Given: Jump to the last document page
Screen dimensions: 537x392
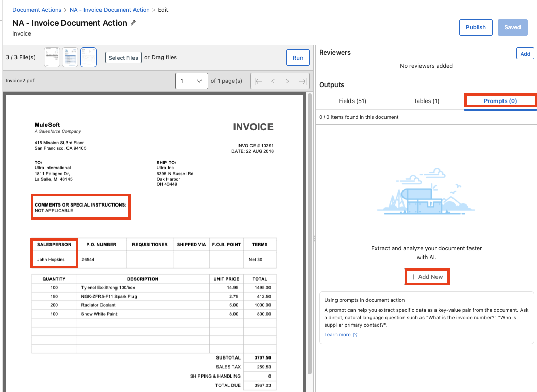Looking at the screenshot, I should 302,81.
